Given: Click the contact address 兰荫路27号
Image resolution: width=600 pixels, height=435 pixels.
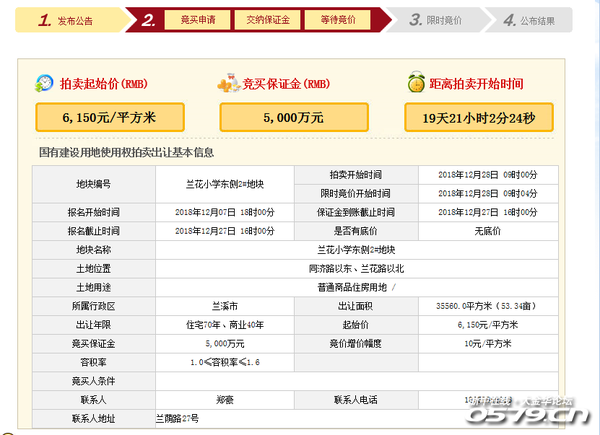Looking at the screenshot, I should click(x=177, y=416).
